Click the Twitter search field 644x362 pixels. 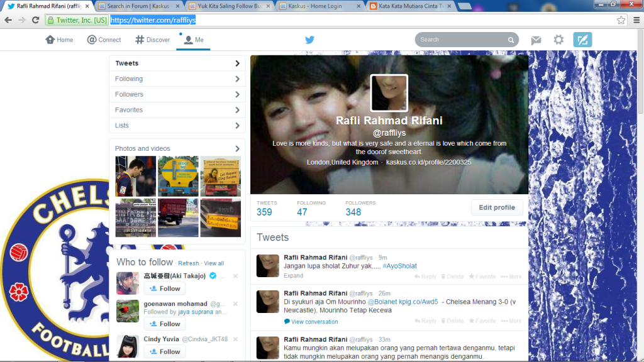(467, 40)
